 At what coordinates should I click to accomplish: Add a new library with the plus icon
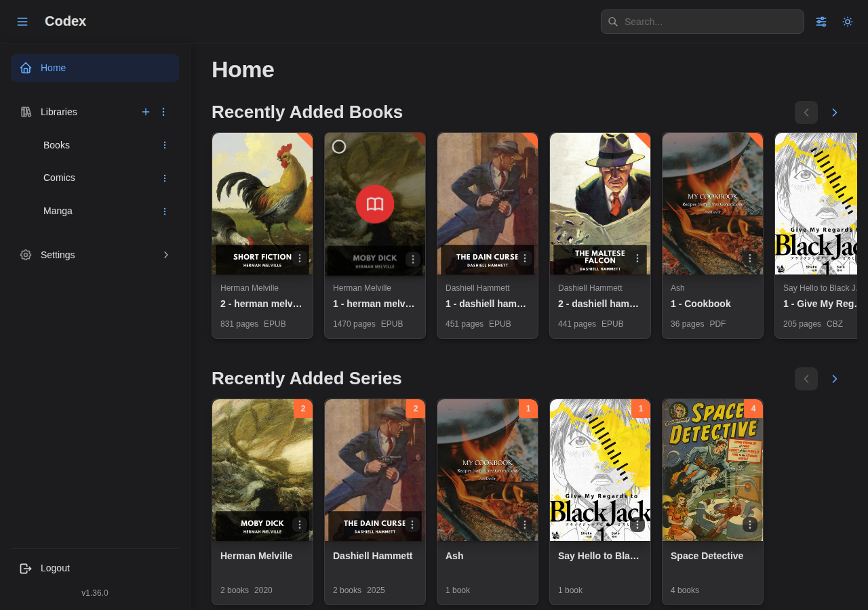(146, 112)
